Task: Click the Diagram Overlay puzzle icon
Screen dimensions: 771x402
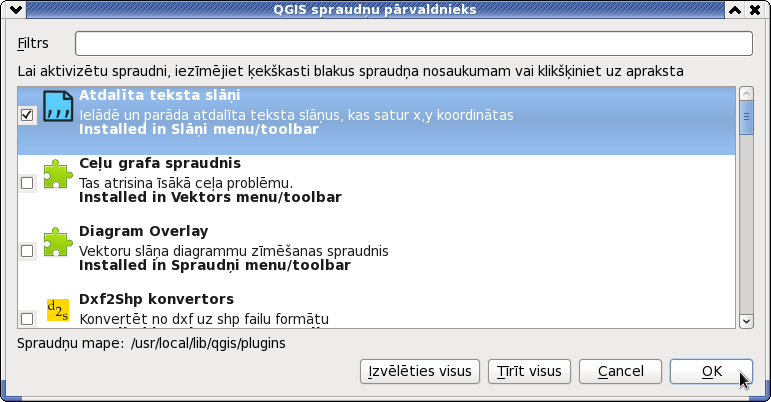Action: pyautogui.click(x=58, y=242)
